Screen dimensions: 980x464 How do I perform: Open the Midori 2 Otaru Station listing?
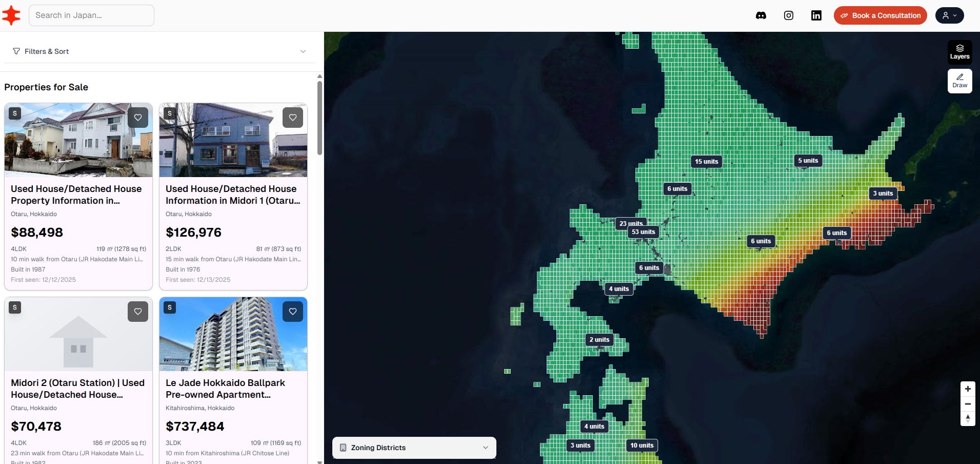78,389
